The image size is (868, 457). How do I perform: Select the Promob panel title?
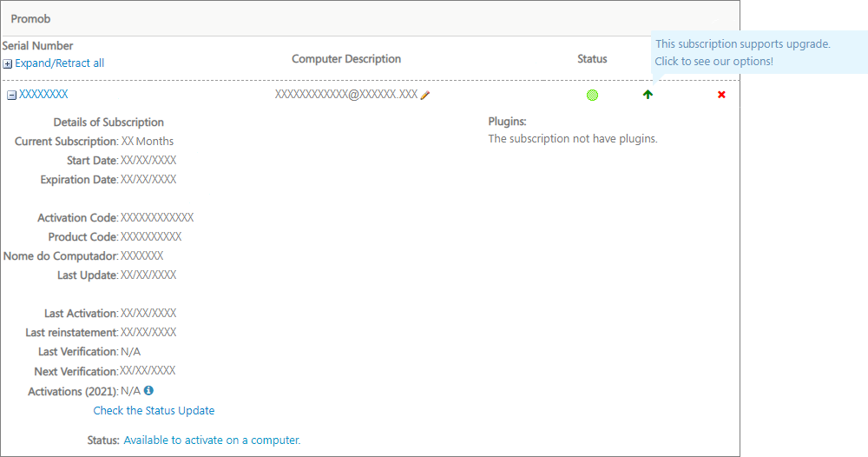(30, 19)
